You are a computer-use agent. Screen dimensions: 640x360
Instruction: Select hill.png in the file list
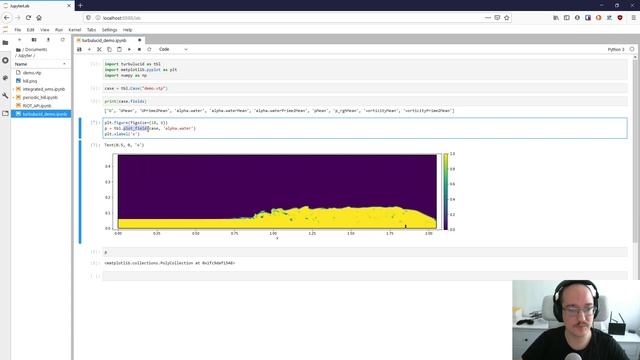pos(41,81)
